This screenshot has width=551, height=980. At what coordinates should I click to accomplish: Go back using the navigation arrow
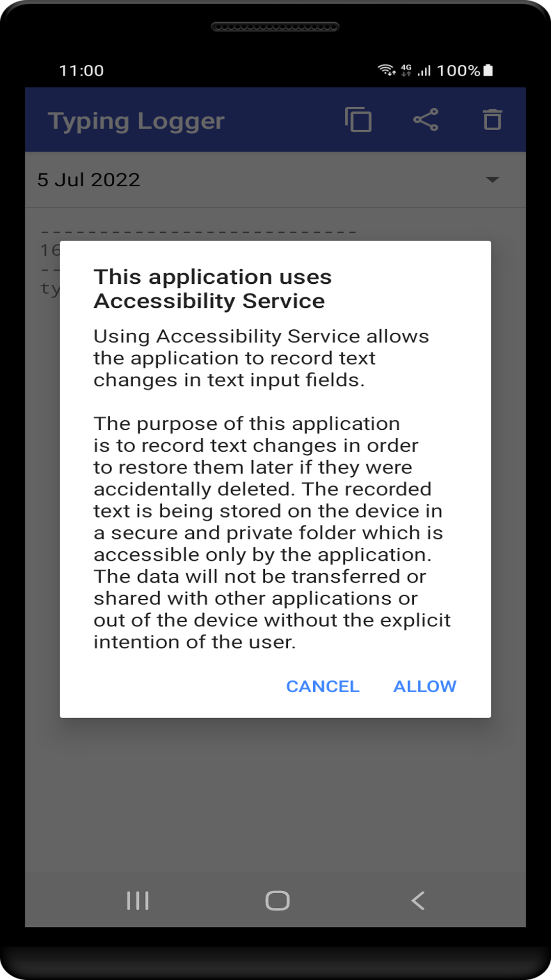(x=418, y=900)
